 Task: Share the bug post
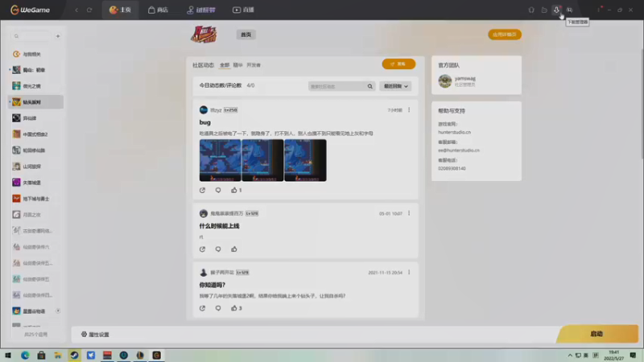(203, 190)
